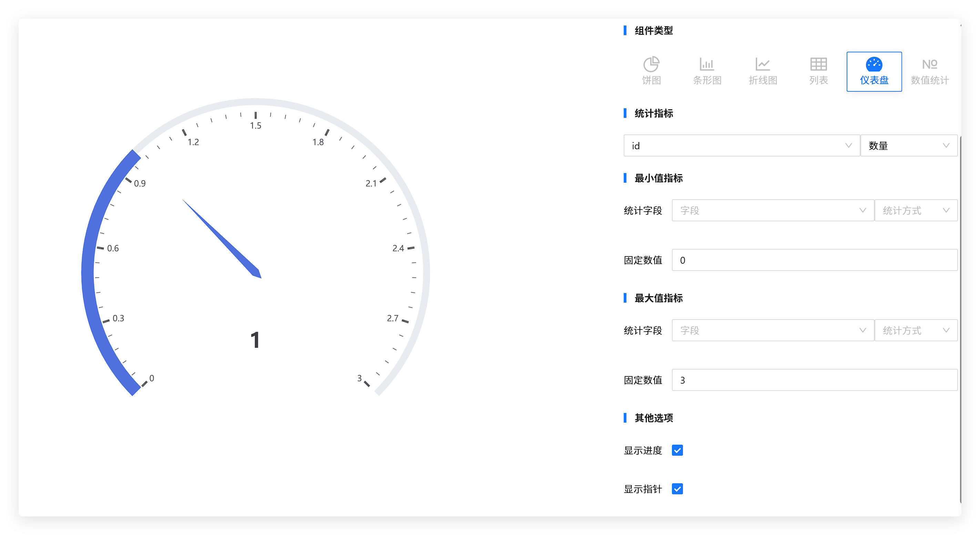Uncheck the 显示进度 checkbox
Screen dimensions: 980x535
point(677,450)
